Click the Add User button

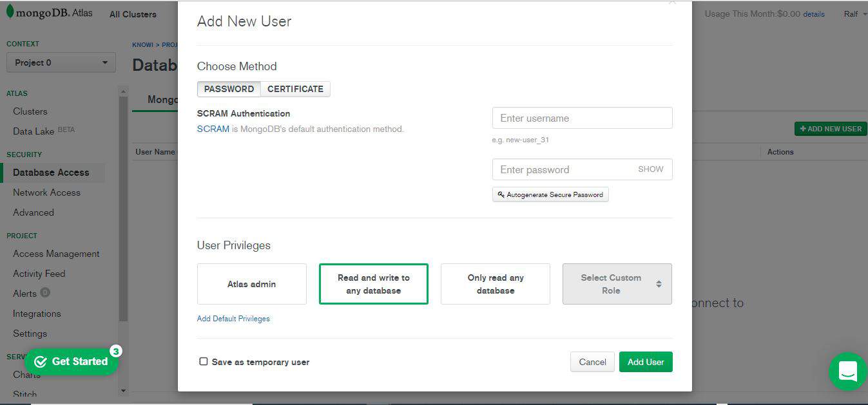tap(645, 361)
